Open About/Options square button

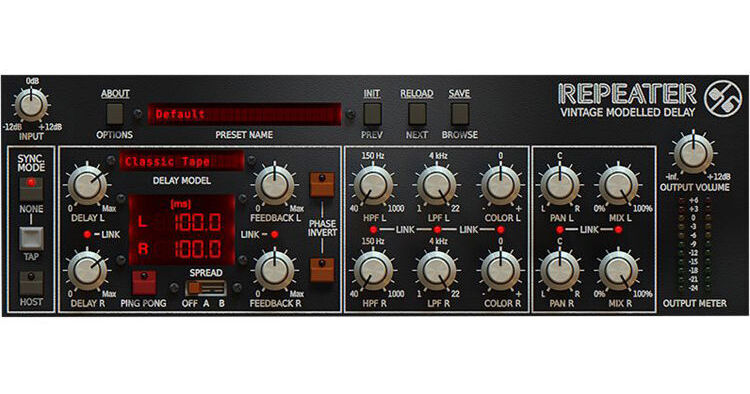115,114
